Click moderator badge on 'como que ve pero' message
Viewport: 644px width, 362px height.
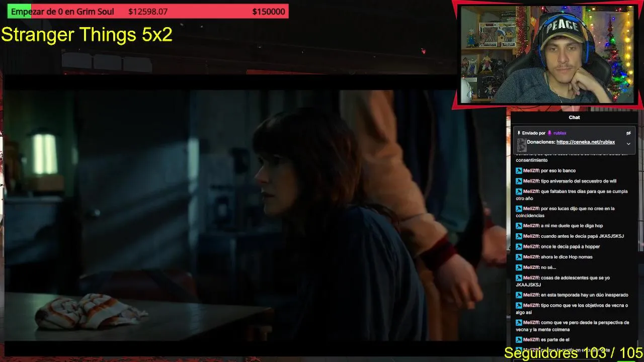[519, 323]
